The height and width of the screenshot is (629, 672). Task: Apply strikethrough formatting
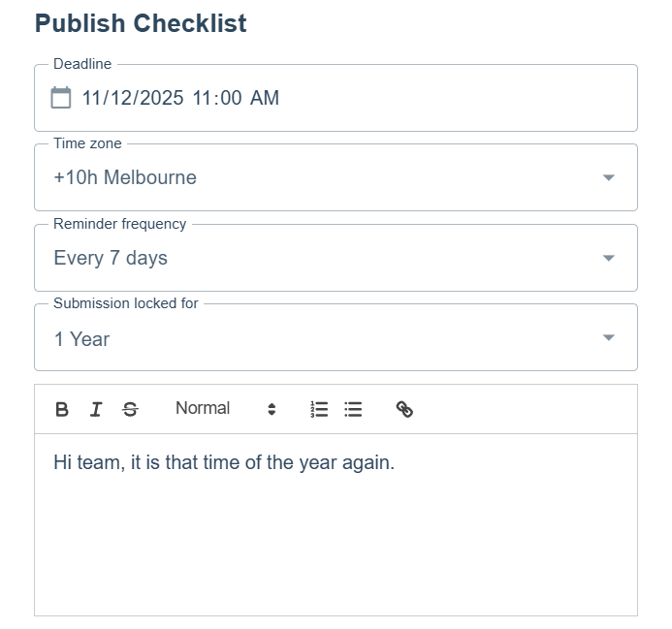(130, 409)
